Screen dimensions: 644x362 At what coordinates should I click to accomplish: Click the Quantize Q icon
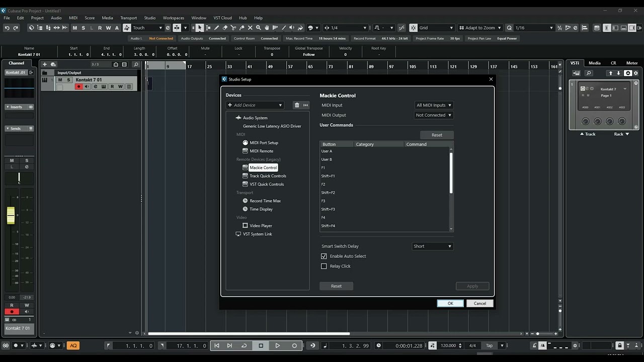click(x=509, y=28)
